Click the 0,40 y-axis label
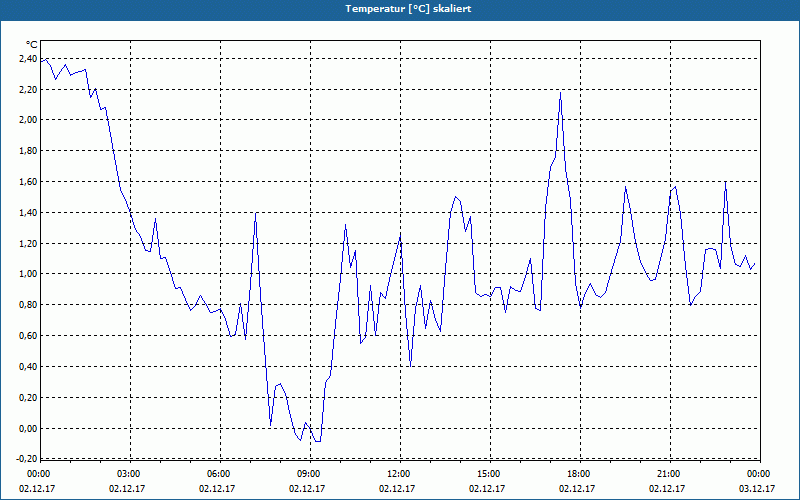This screenshot has height=500, width=800. pos(28,367)
